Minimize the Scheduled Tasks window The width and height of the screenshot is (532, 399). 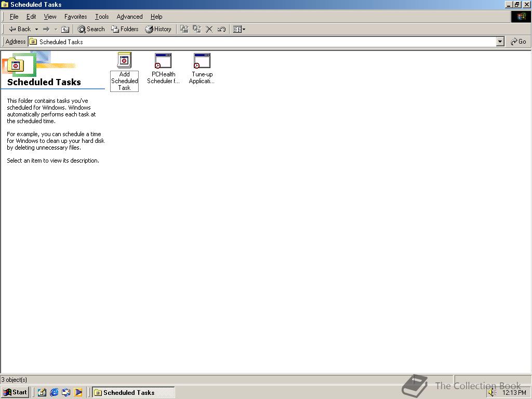(x=509, y=4)
